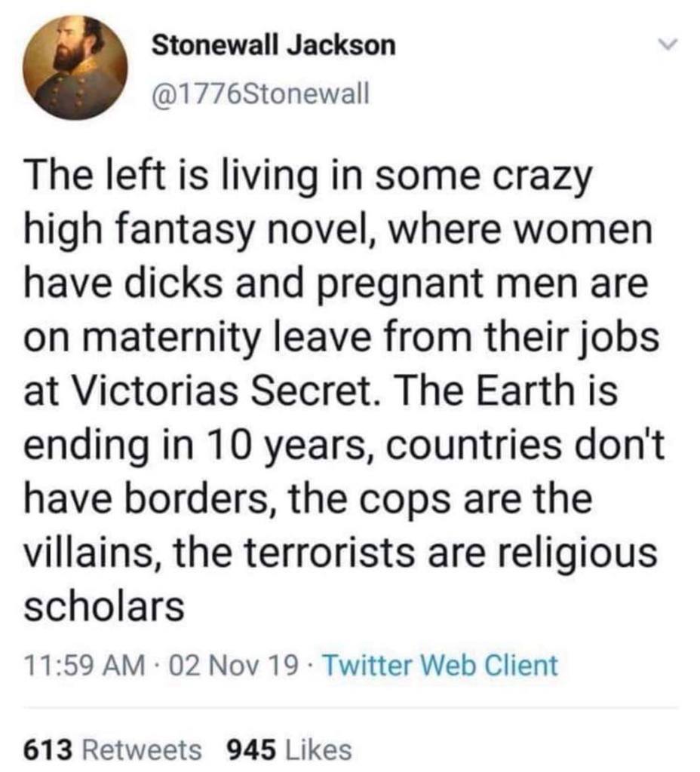This screenshot has width=700, height=772.
Task: Open the Twitter Web Client source link
Action: coord(440,666)
